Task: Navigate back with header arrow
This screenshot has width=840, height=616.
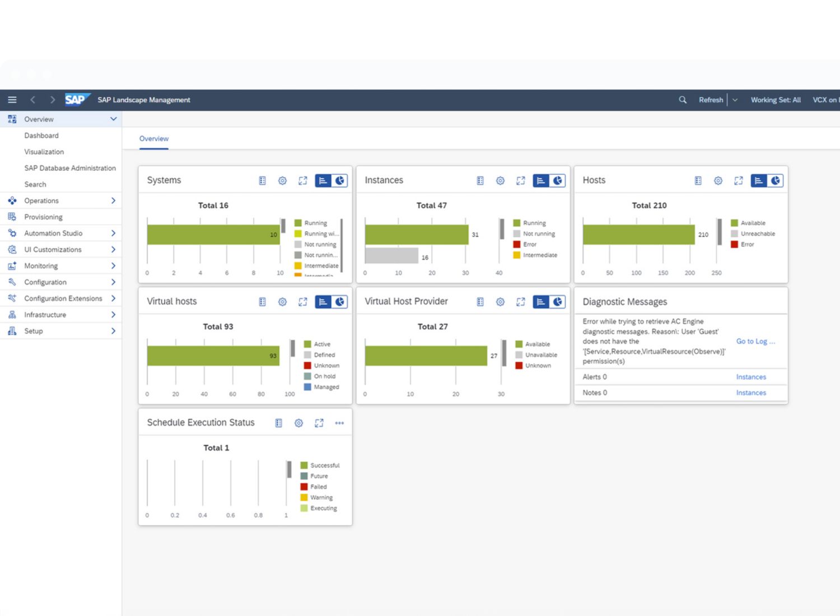Action: (x=32, y=100)
